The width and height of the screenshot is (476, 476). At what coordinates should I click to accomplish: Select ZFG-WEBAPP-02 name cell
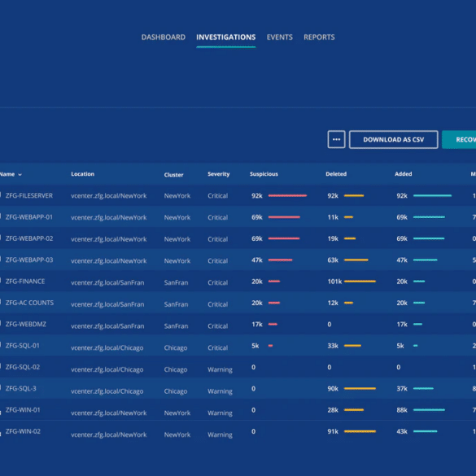coord(29,238)
